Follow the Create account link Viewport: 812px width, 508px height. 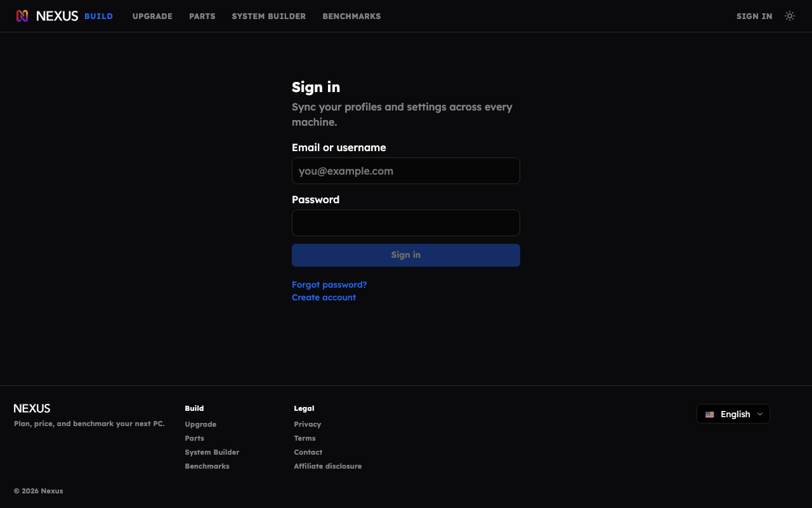(x=324, y=297)
